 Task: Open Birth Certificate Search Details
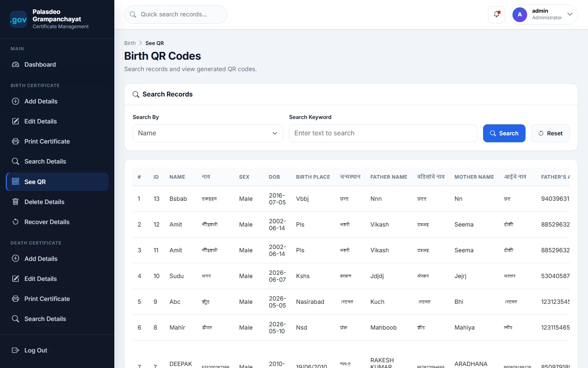pos(57,162)
